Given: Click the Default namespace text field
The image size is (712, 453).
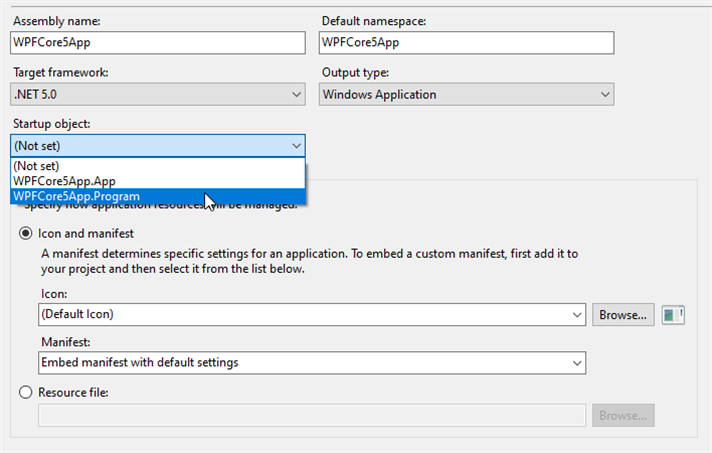Looking at the screenshot, I should coord(466,43).
